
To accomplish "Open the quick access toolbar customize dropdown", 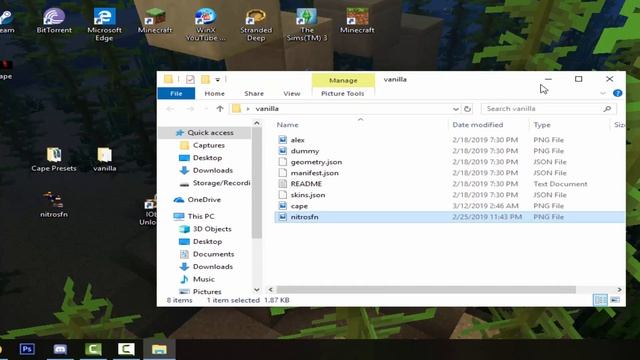I will tap(218, 79).
